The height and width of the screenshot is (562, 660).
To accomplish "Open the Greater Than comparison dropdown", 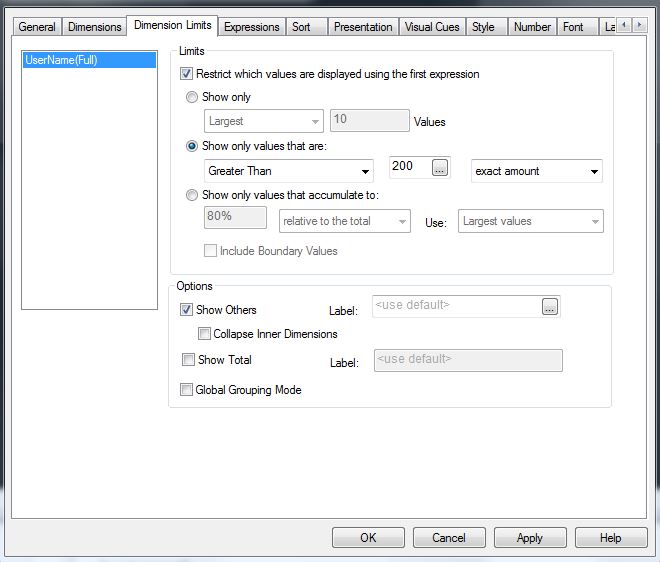I will tap(288, 171).
